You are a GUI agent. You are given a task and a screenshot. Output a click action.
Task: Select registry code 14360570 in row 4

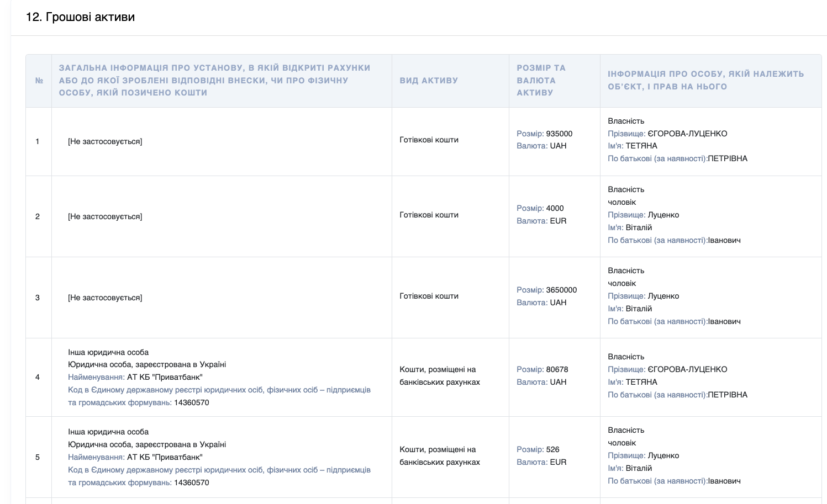(x=191, y=402)
